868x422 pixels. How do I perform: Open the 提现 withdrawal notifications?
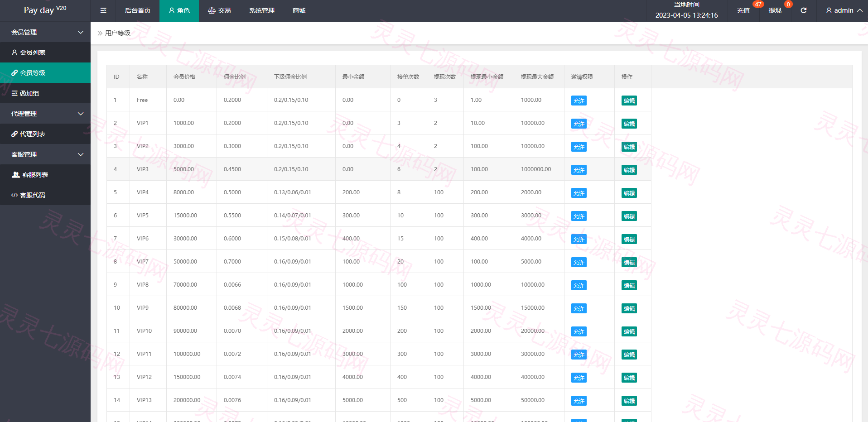point(775,10)
